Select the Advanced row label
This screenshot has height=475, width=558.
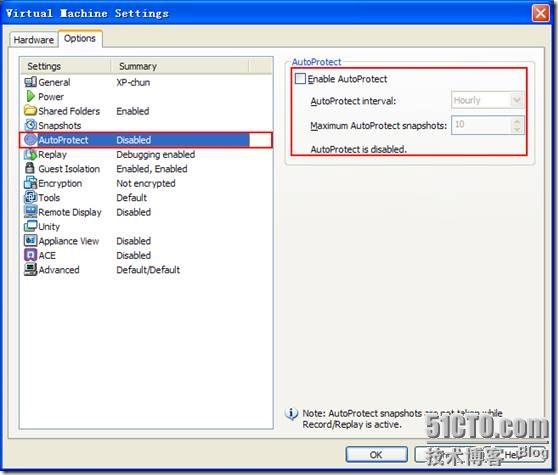(59, 270)
